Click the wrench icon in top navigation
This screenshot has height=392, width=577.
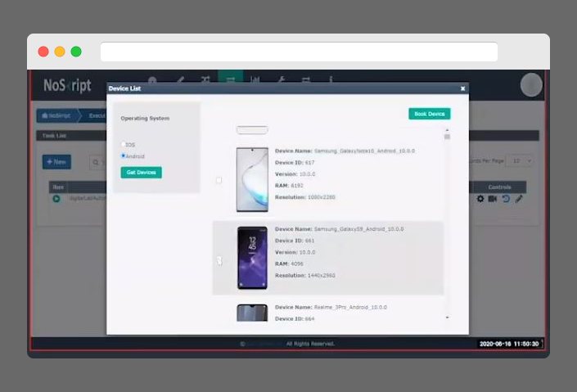point(281,80)
